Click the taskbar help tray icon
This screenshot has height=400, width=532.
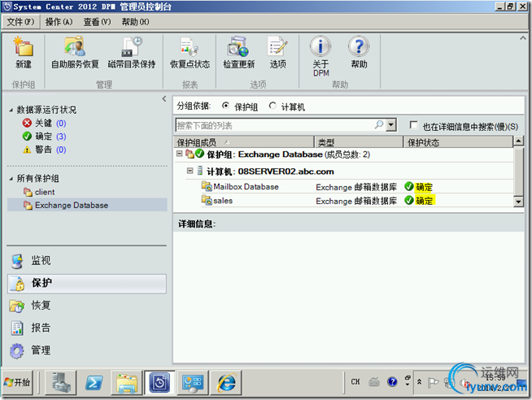coord(392,382)
